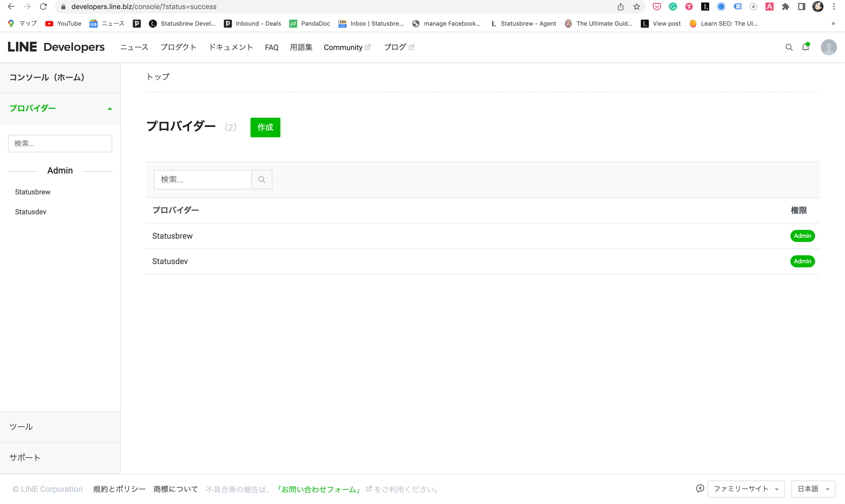
Task: Show more bookmarks with the chevron
Action: pyautogui.click(x=833, y=23)
